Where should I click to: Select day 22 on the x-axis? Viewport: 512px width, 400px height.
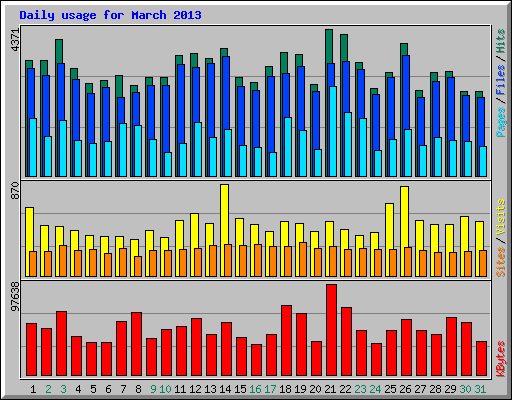[x=345, y=389]
